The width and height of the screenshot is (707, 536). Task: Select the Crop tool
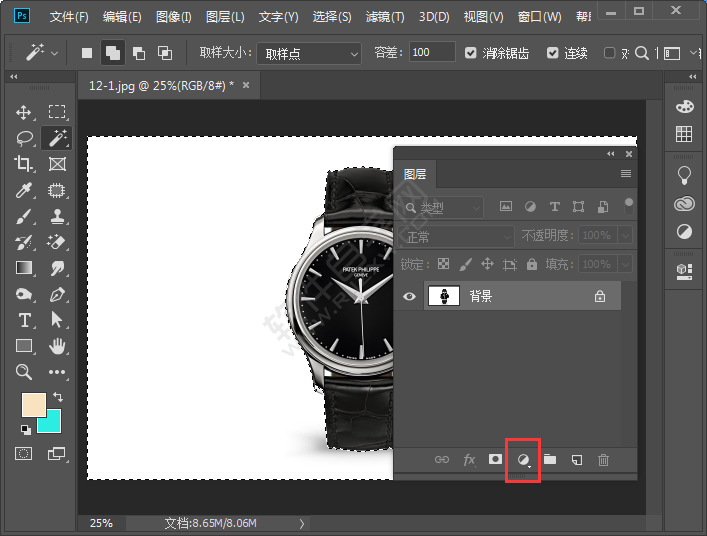(x=24, y=164)
